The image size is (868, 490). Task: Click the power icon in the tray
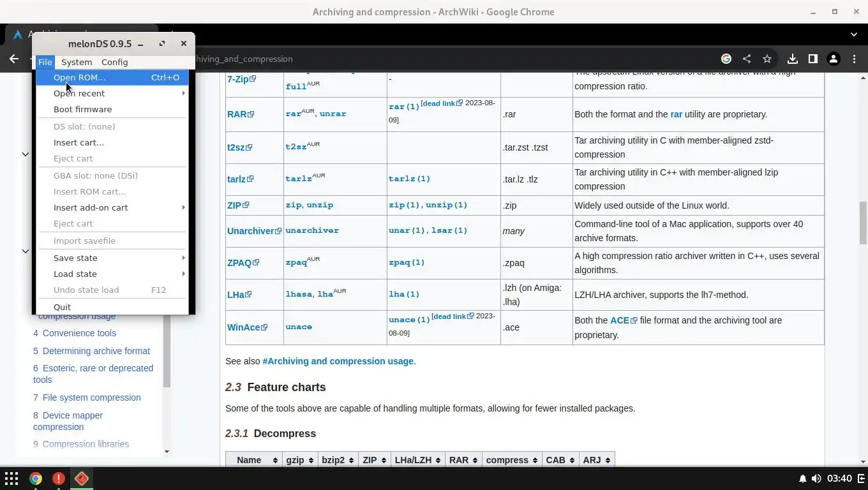point(860,479)
